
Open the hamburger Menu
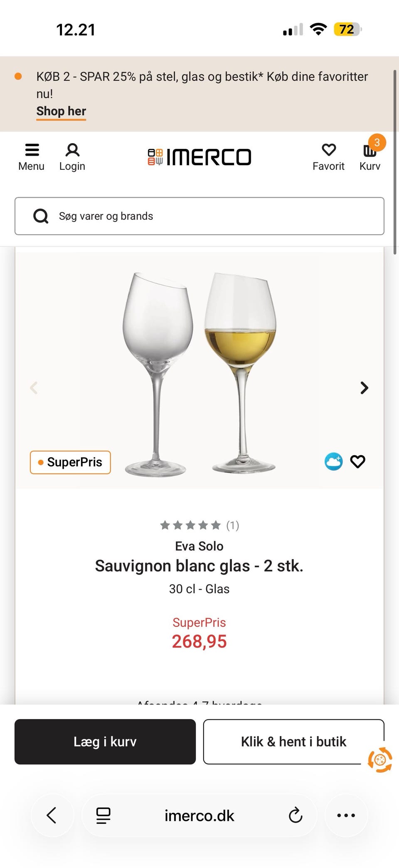click(x=32, y=157)
